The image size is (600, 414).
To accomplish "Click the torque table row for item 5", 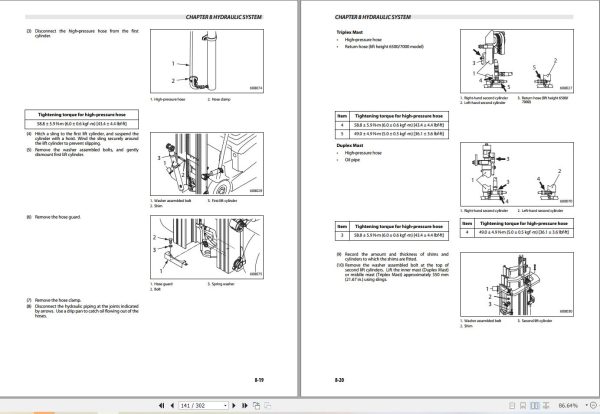I will point(392,134).
